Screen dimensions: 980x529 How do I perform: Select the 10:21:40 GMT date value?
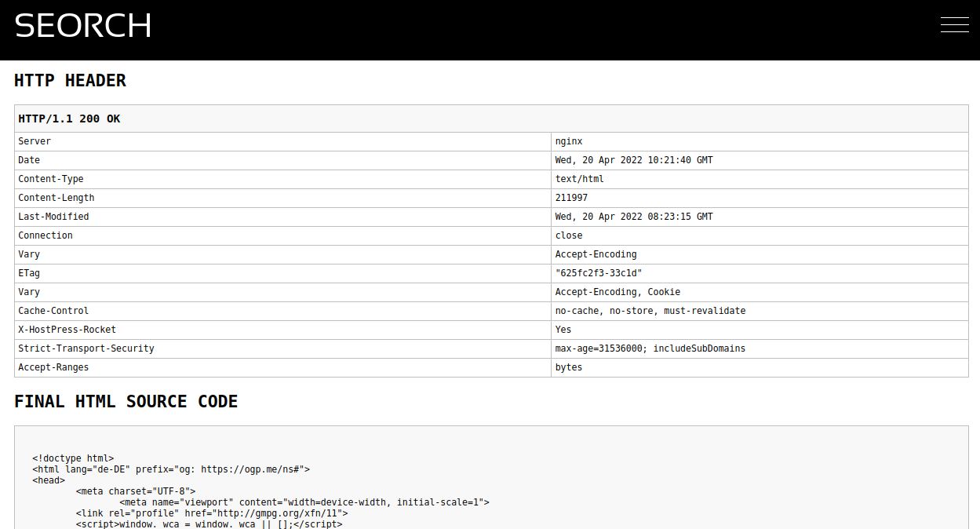(634, 160)
